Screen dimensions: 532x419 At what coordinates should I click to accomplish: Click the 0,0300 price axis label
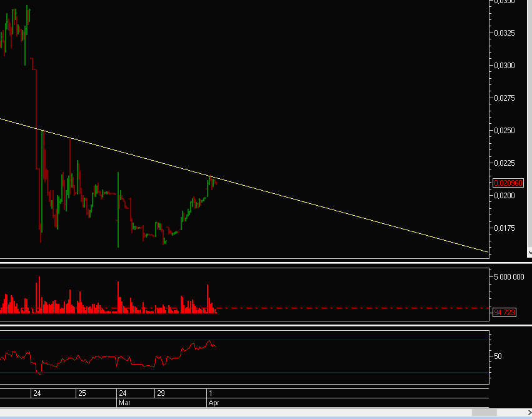pyautogui.click(x=504, y=66)
